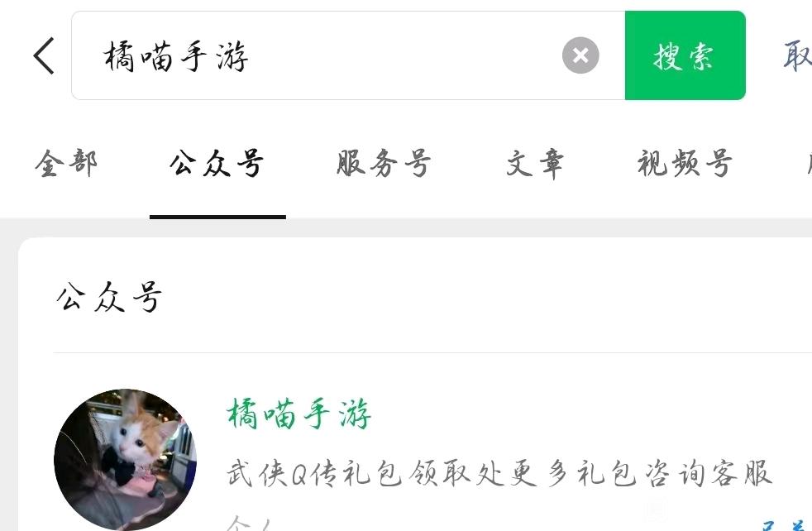Click the gray strip between tabs and results
Image resolution: width=812 pixels, height=531 pixels.
[x=406, y=227]
